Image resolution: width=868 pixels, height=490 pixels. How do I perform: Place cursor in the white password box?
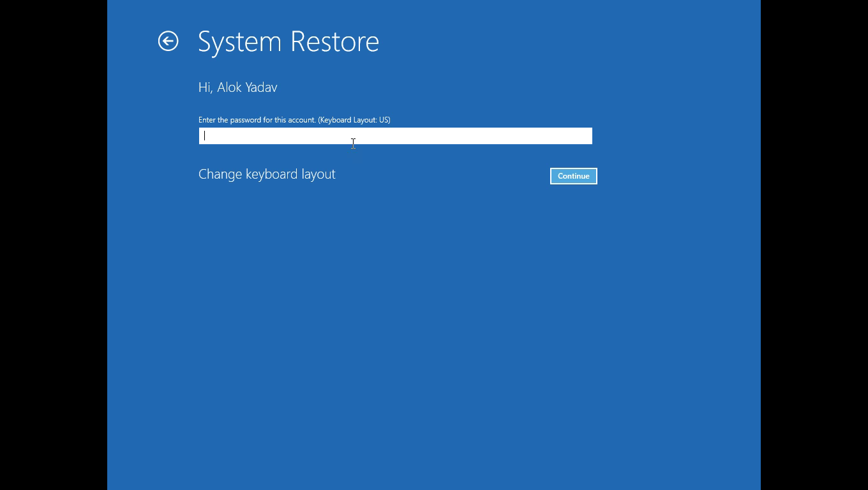pos(395,136)
